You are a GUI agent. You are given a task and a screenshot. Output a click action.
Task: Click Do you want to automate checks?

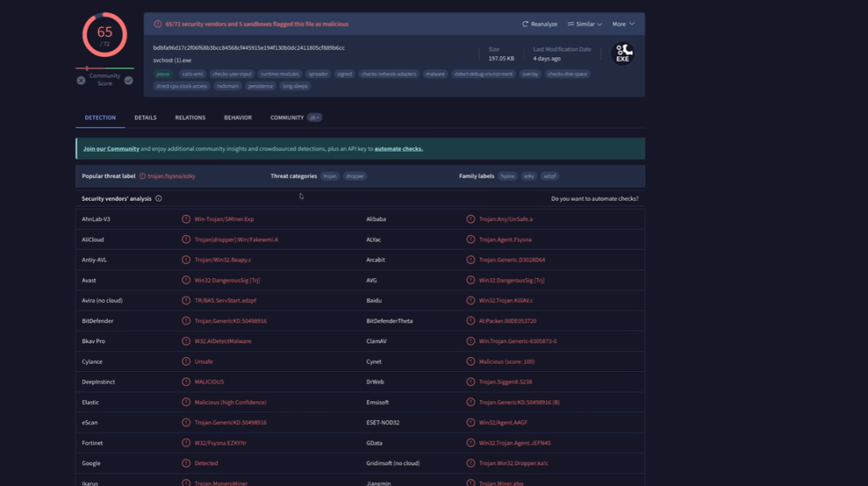coord(595,198)
